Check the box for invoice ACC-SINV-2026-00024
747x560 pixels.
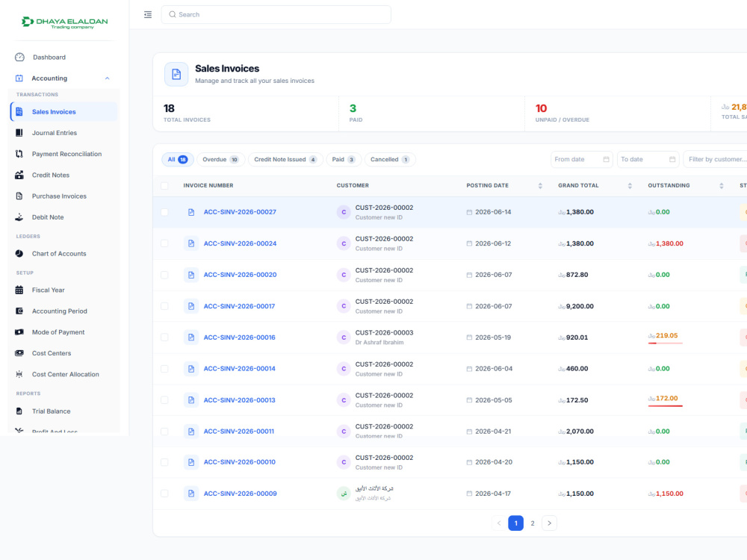(164, 243)
